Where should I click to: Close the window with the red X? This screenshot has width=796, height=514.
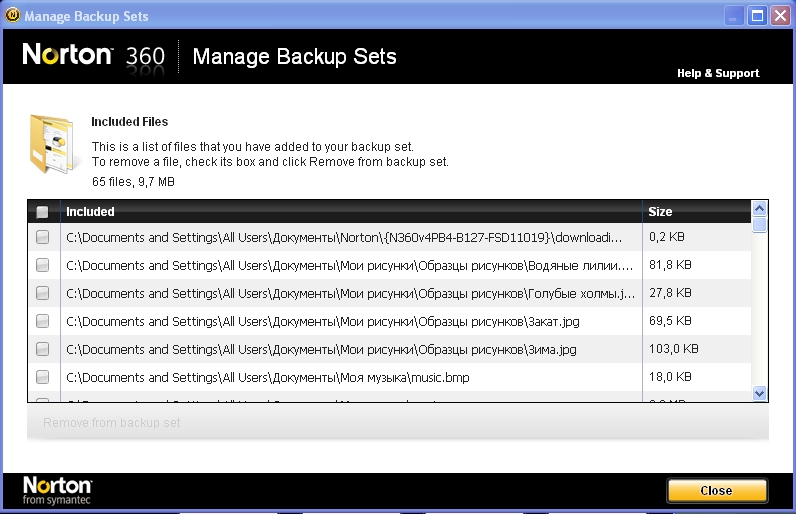[x=779, y=15]
